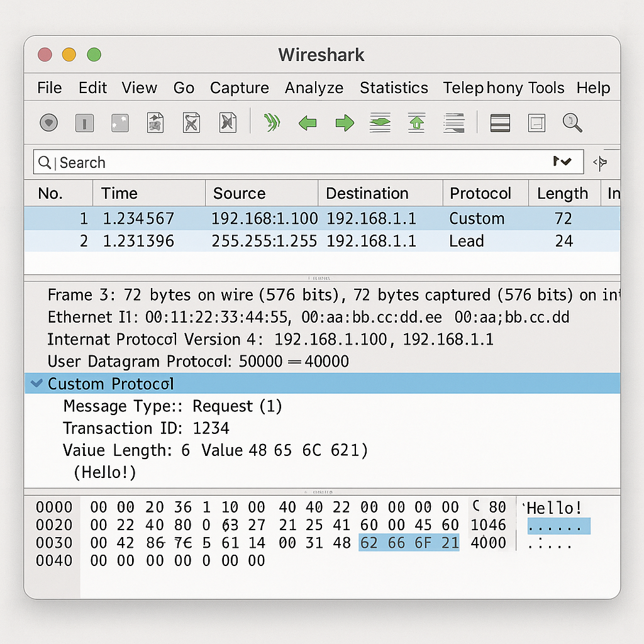
Task: Open the Edit menu
Action: 92,88
